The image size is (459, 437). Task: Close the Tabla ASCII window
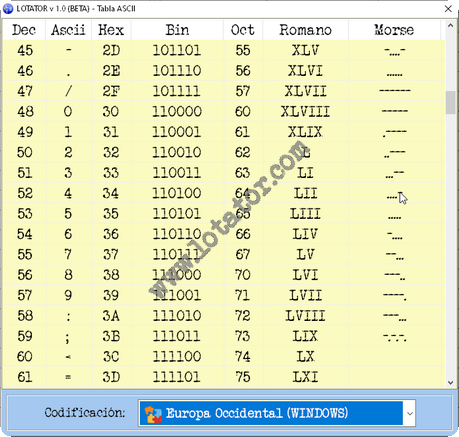tap(448, 9)
